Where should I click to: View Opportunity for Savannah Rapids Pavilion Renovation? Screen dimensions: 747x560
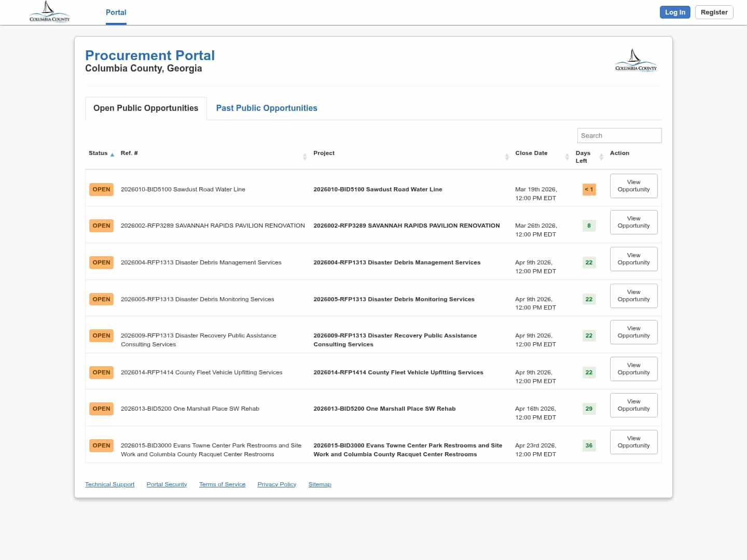pos(633,222)
